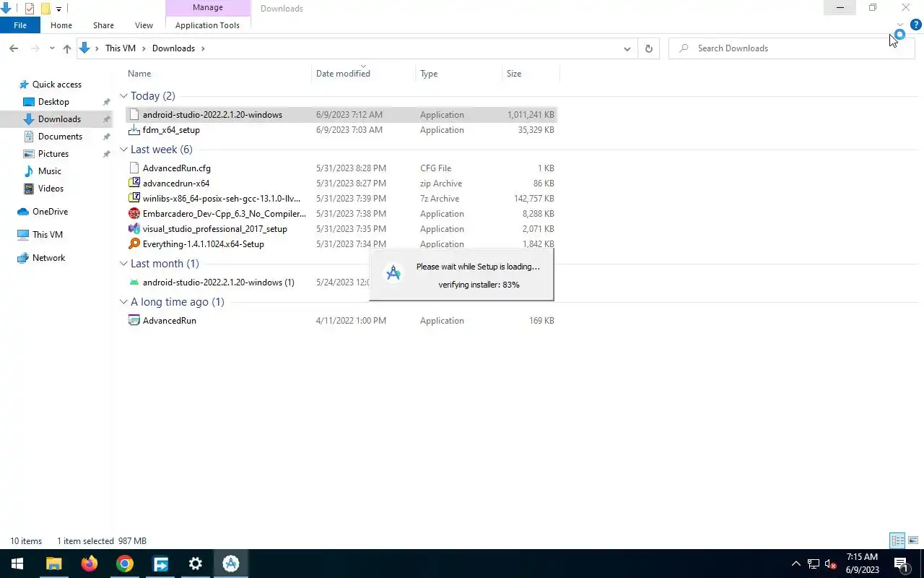The image size is (924, 578).
Task: Open the recent locations dropdown
Action: 52,48
